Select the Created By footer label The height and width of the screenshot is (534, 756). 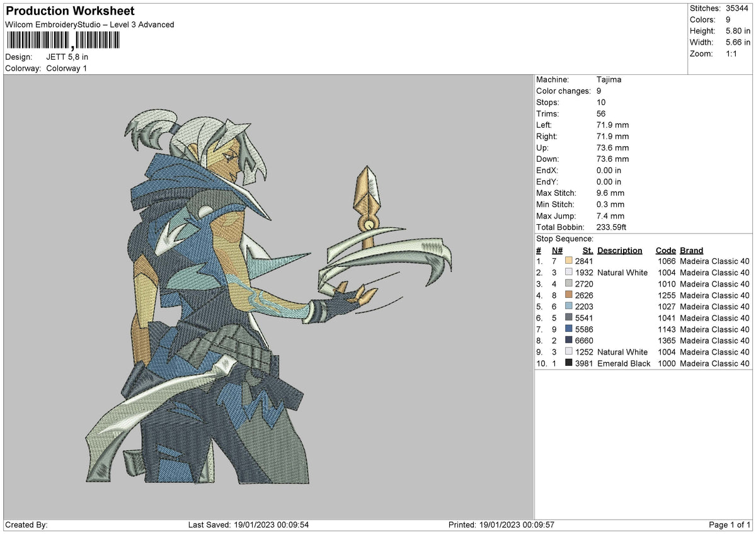pyautogui.click(x=26, y=525)
